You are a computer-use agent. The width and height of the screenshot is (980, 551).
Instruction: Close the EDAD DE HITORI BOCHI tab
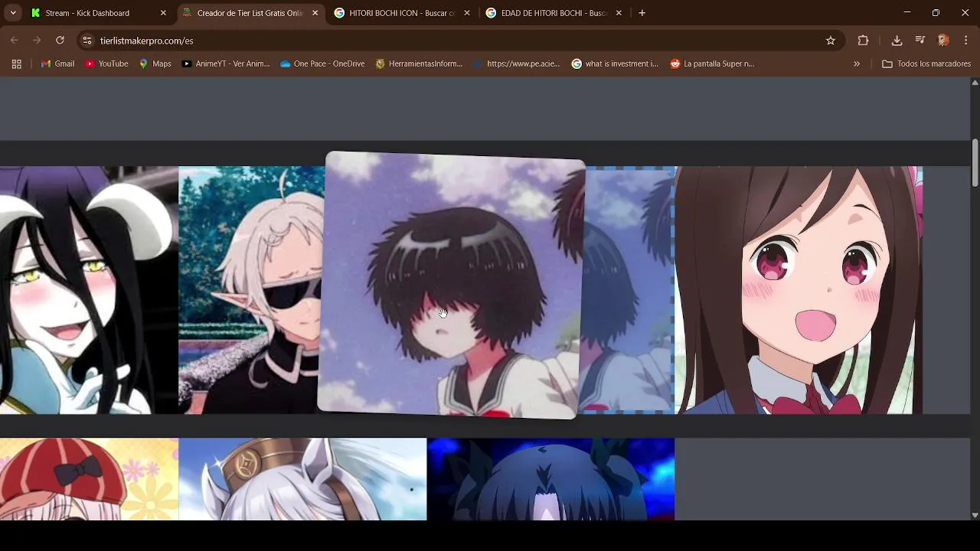tap(619, 13)
